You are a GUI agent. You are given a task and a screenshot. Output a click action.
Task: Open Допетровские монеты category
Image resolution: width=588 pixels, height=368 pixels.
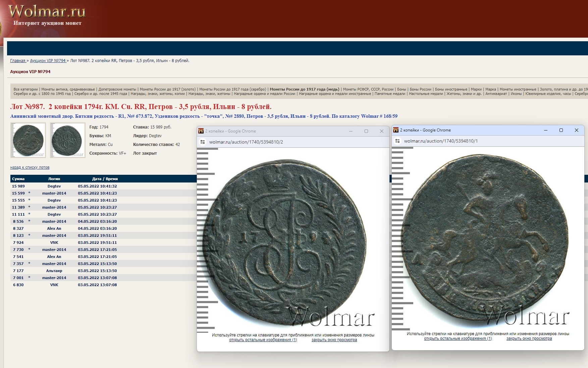117,89
